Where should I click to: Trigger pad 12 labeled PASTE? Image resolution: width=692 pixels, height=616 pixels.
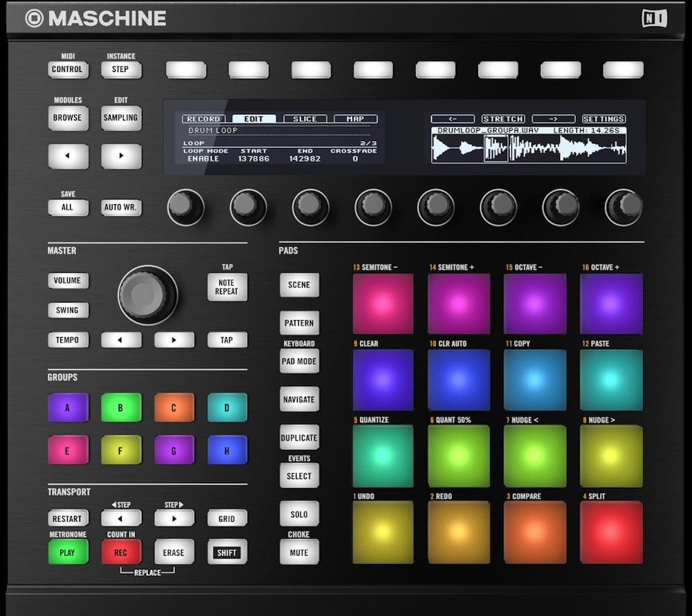(611, 380)
